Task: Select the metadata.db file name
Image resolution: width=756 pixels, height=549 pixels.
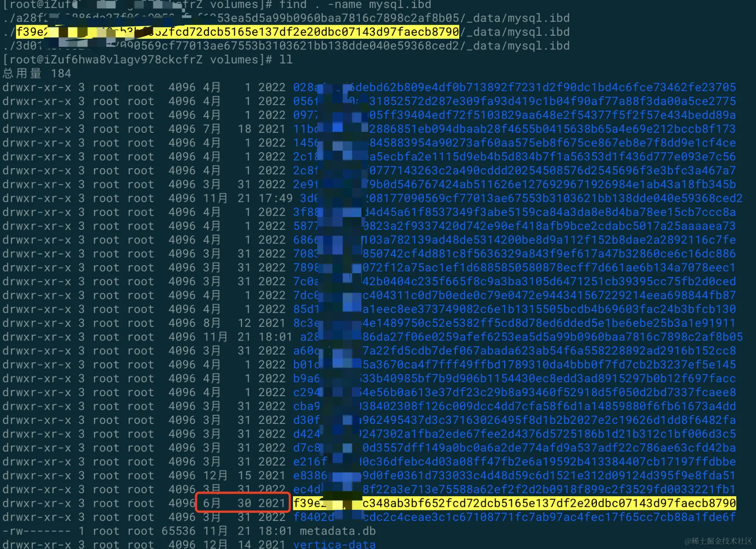Action: (338, 531)
